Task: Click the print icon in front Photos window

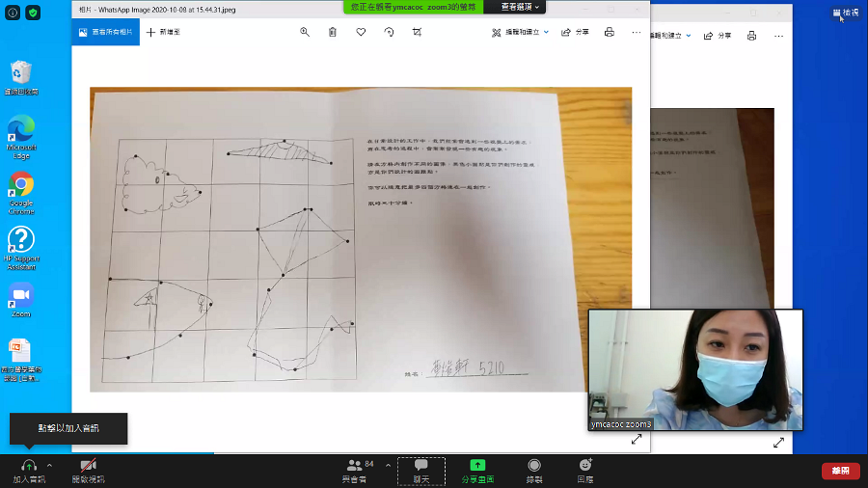Action: pos(609,32)
